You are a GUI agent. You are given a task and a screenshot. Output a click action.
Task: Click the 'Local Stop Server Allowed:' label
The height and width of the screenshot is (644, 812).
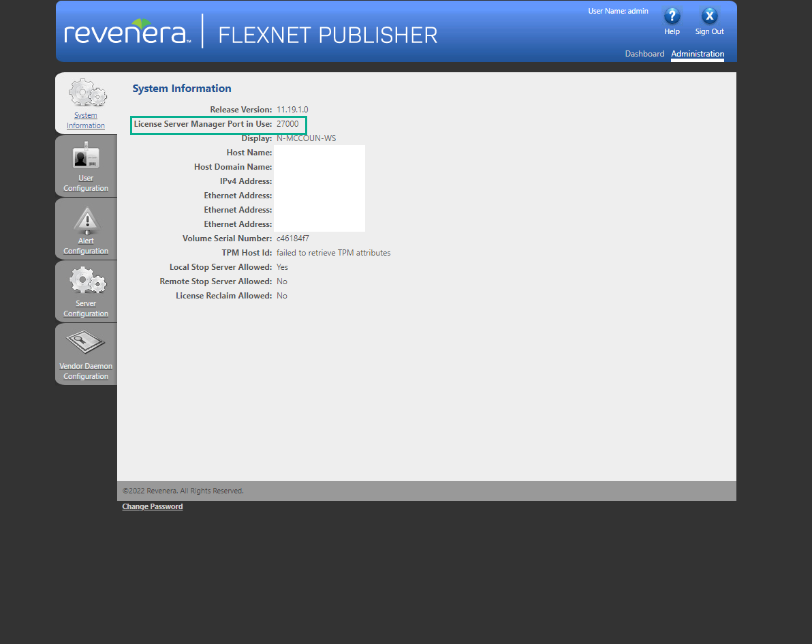221,267
